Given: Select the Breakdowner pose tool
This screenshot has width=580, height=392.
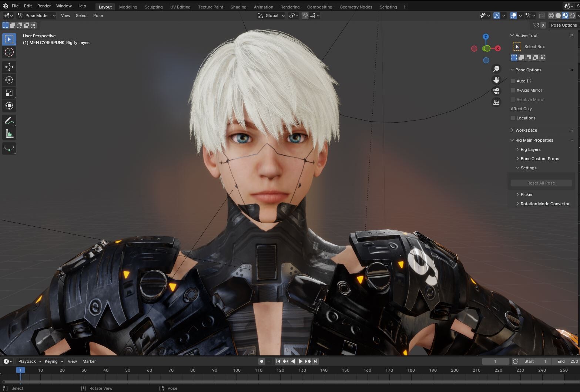Looking at the screenshot, I should click(x=9, y=149).
